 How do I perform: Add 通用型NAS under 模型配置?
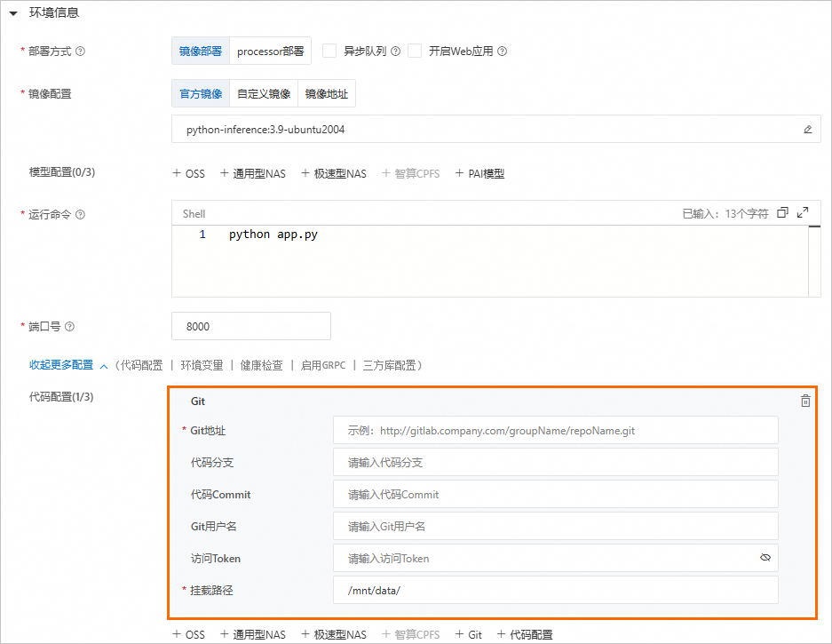(x=253, y=173)
